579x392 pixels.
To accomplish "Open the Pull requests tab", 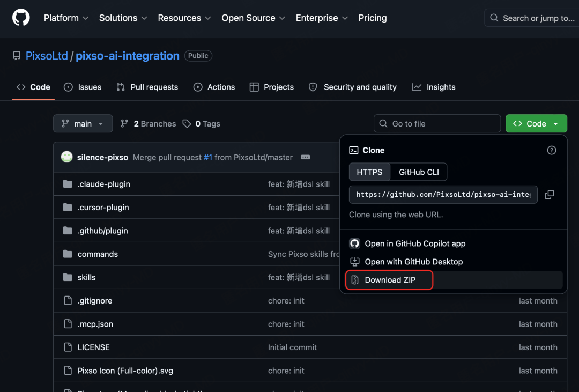I will tap(147, 87).
